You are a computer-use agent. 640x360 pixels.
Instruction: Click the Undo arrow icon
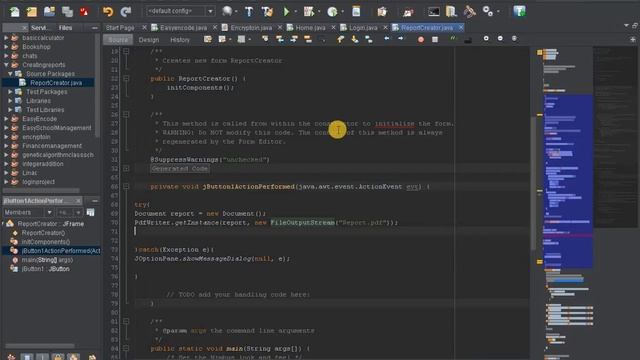tap(108, 11)
